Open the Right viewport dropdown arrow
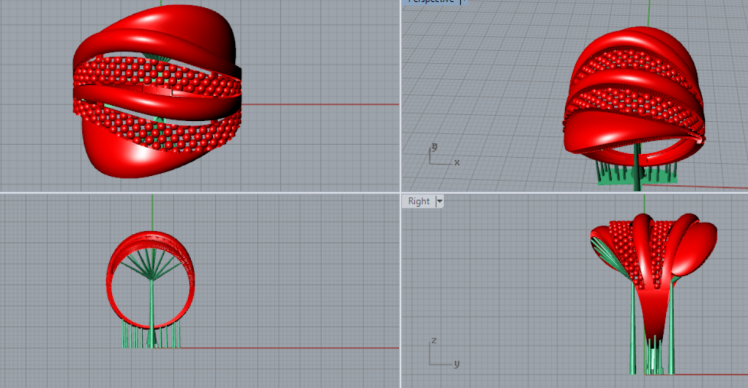Viewport: 748px width, 388px height. tap(440, 201)
